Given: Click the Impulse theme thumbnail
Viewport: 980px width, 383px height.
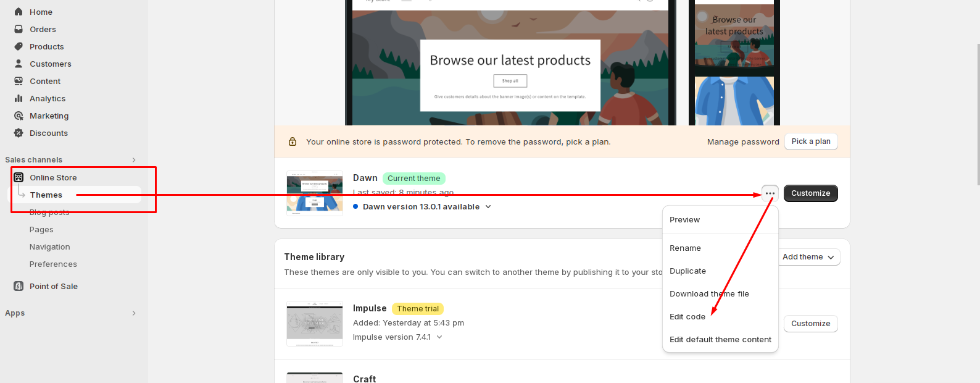Looking at the screenshot, I should pyautogui.click(x=315, y=324).
